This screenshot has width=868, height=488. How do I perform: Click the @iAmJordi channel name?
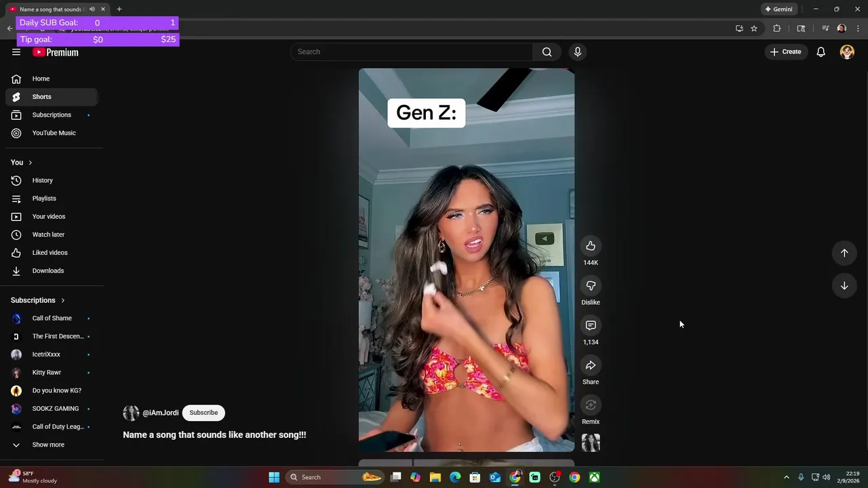tap(161, 413)
